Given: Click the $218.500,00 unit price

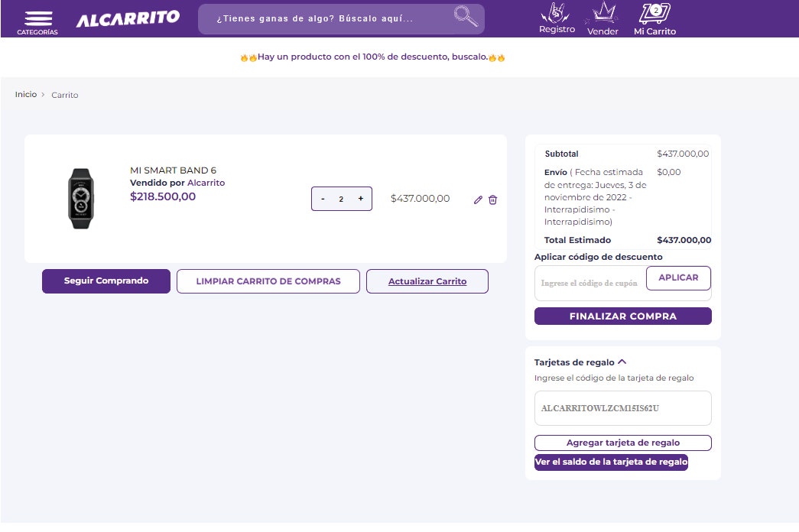Looking at the screenshot, I should (x=163, y=196).
